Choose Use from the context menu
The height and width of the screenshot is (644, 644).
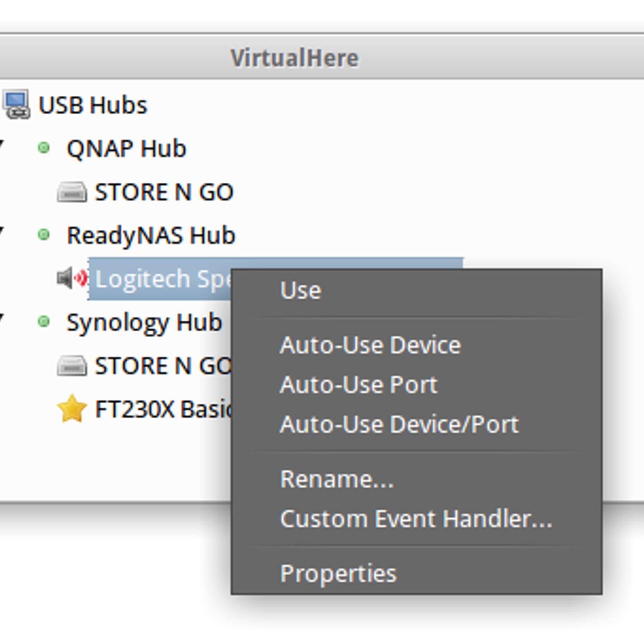coord(417,290)
